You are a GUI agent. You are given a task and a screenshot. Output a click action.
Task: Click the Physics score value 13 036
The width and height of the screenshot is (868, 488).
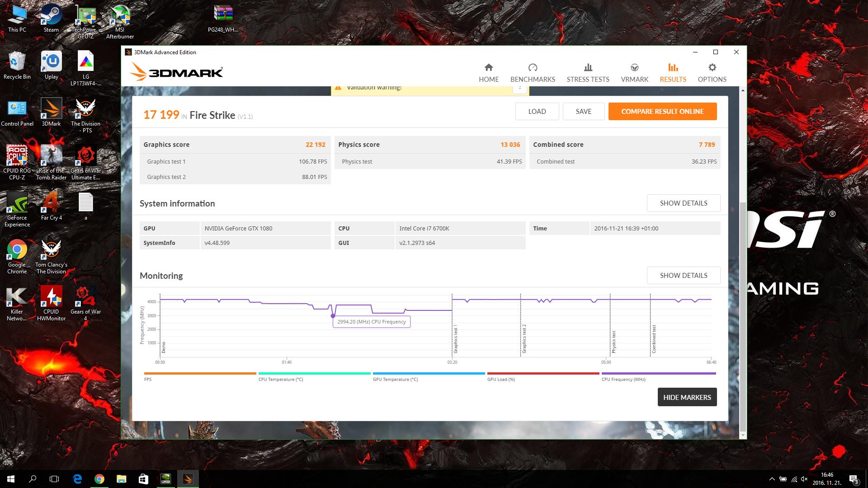coord(510,145)
